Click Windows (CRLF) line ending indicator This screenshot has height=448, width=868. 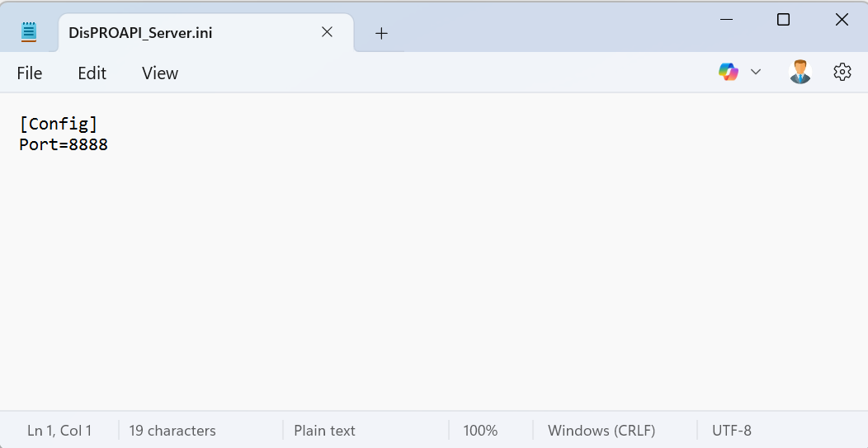(601, 431)
